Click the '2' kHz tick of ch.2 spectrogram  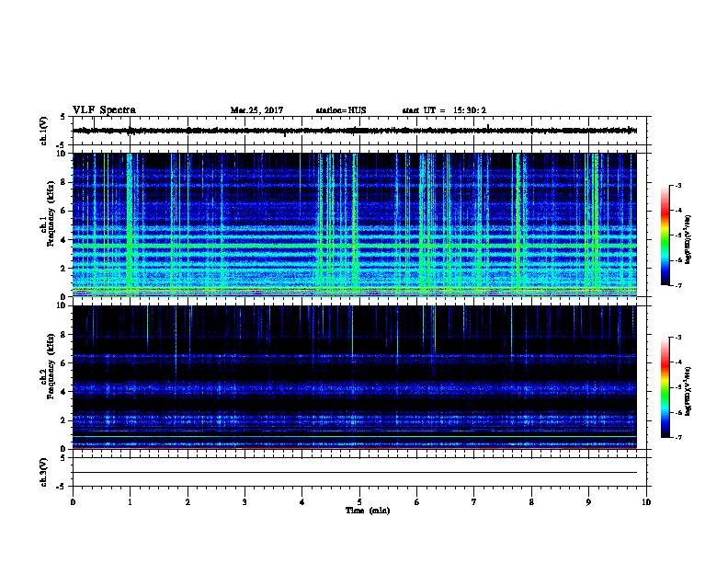pyautogui.click(x=64, y=420)
